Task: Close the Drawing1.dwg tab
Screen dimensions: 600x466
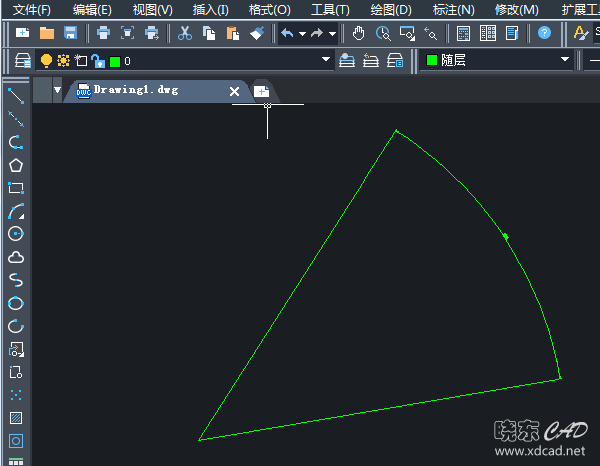Action: click(x=235, y=91)
